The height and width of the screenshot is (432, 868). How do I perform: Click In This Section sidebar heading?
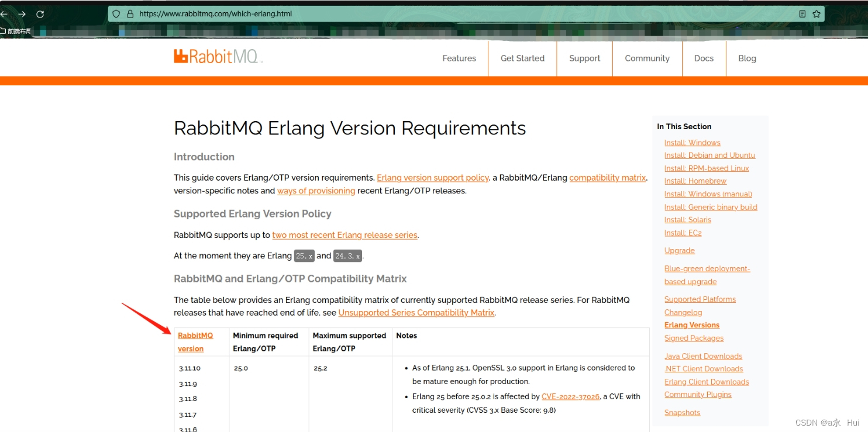tap(684, 126)
